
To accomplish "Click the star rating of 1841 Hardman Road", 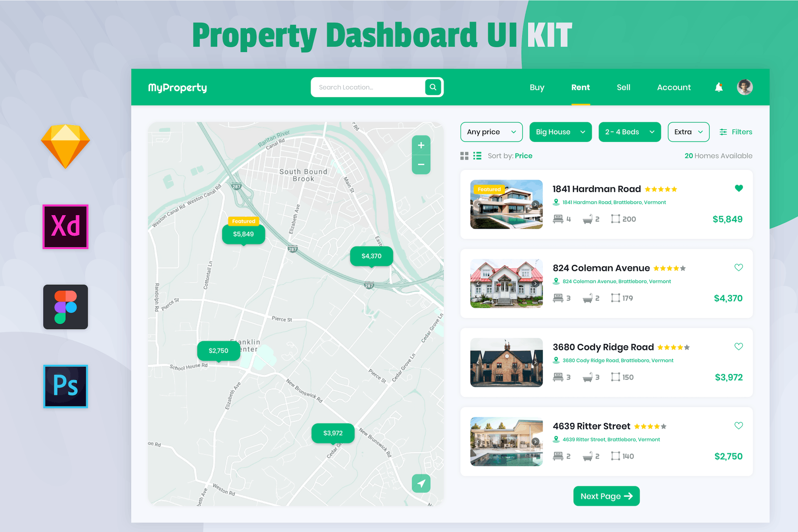I will (x=661, y=189).
